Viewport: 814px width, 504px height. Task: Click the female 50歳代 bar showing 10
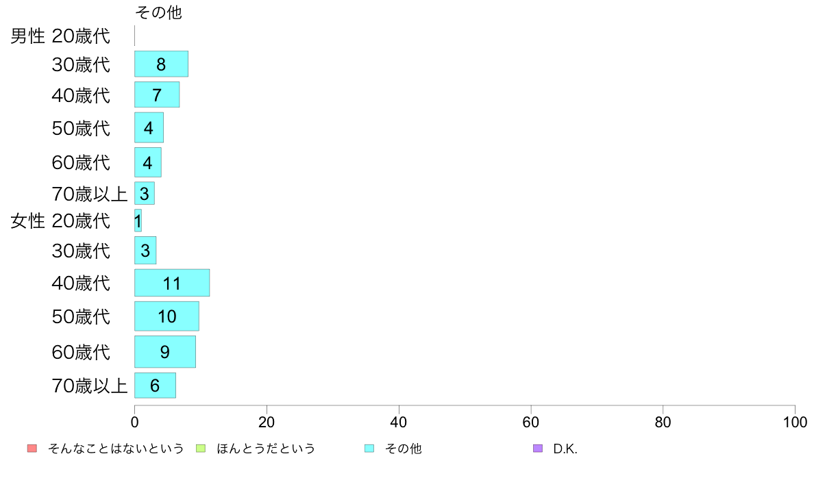pos(166,316)
